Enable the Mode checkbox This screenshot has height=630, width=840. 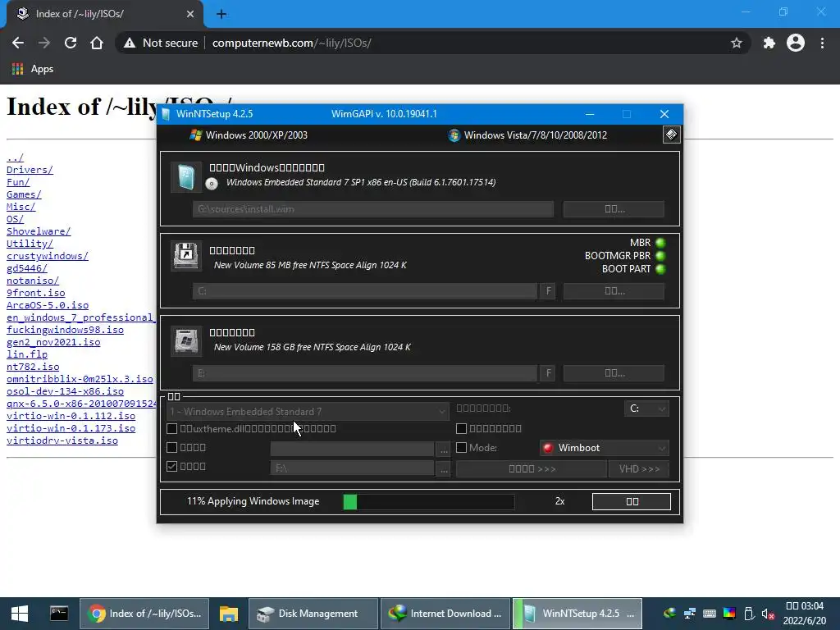pyautogui.click(x=461, y=447)
